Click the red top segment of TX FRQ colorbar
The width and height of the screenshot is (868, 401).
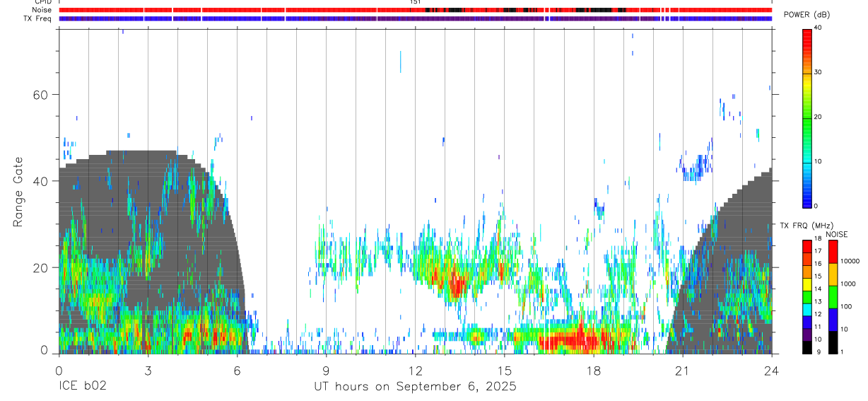coord(807,247)
